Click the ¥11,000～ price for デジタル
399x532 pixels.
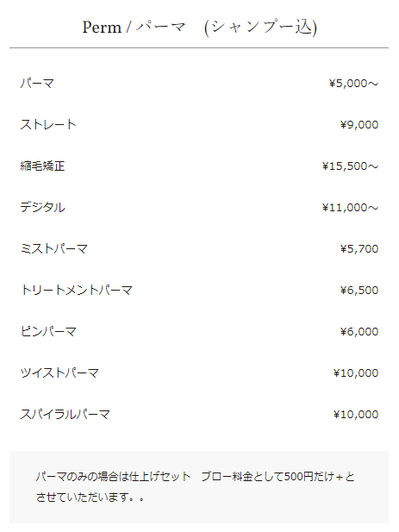pos(350,207)
